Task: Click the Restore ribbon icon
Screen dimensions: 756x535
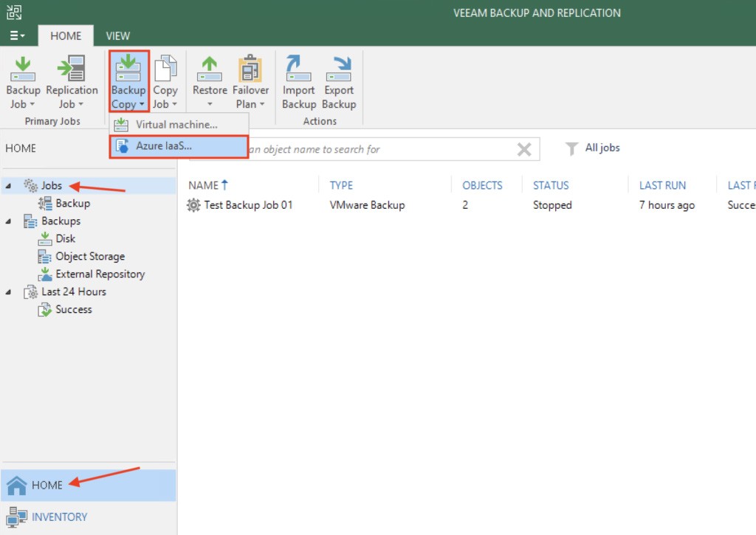Action: (x=209, y=69)
